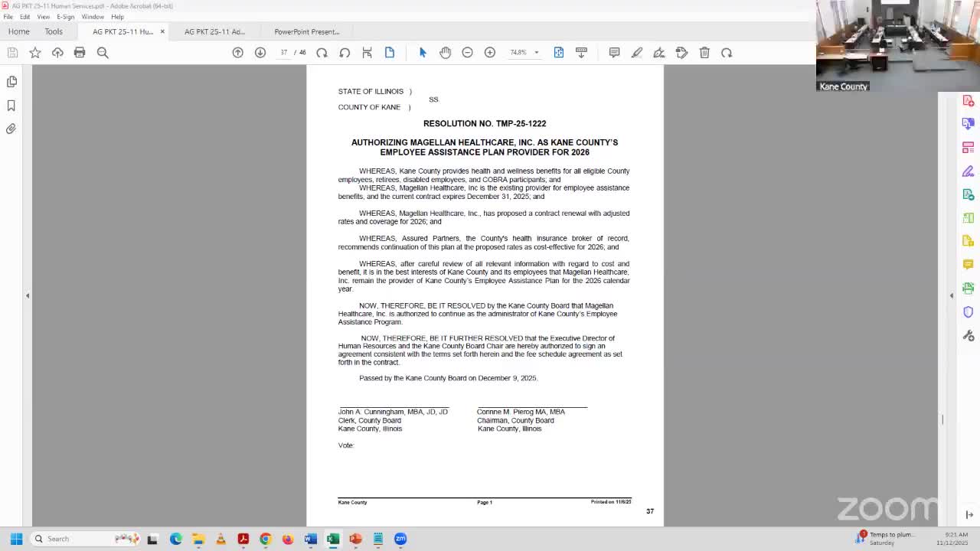Select the Hand tool in the toolbar
Image resolution: width=980 pixels, height=551 pixels.
tap(445, 52)
